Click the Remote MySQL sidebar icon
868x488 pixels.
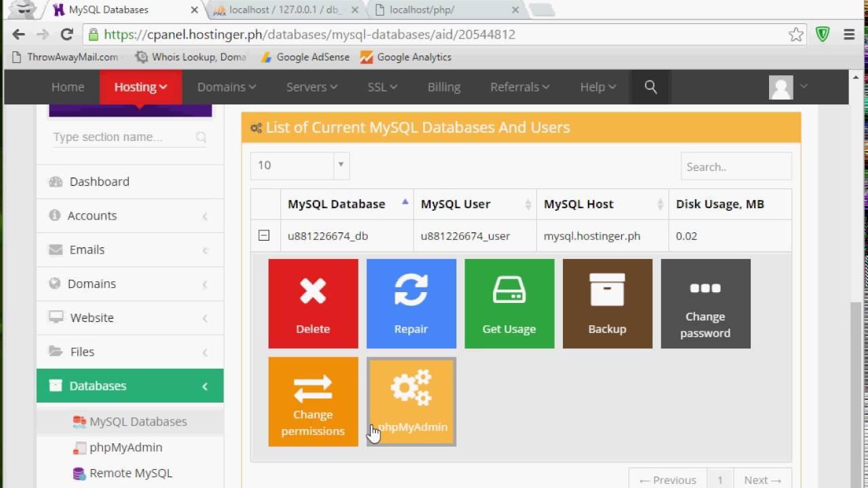pos(79,473)
